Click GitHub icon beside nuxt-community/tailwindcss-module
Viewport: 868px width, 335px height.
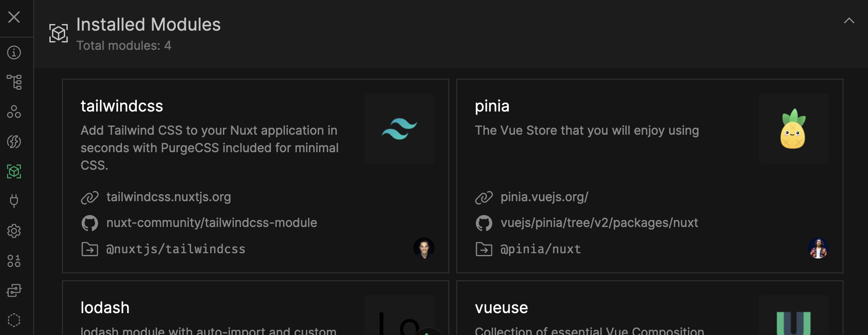pyautogui.click(x=90, y=223)
